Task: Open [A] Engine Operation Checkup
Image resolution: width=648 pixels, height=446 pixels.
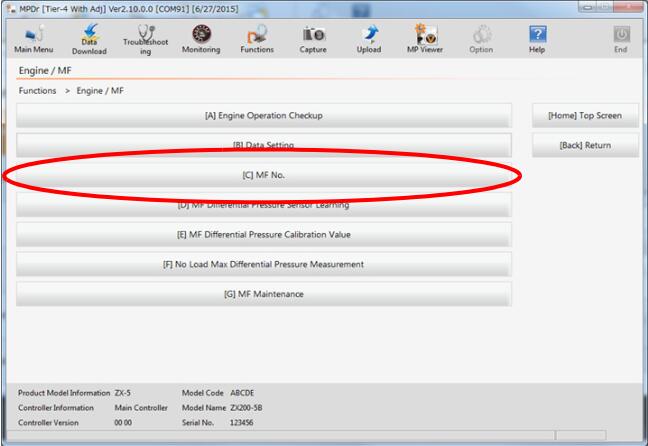Action: [x=264, y=115]
